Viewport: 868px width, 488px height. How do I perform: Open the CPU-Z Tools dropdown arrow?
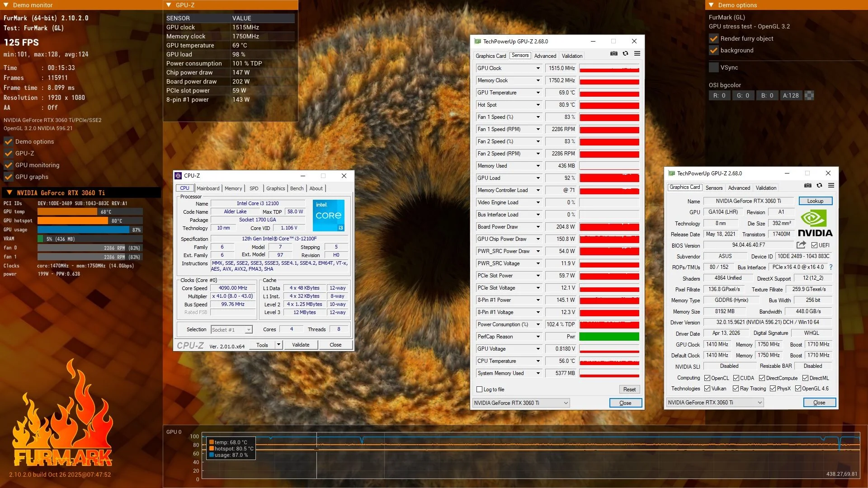[x=278, y=345]
